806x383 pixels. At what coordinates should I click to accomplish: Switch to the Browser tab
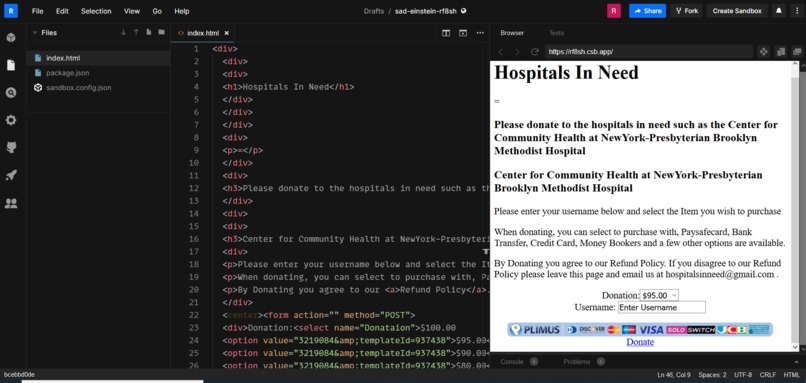(512, 33)
